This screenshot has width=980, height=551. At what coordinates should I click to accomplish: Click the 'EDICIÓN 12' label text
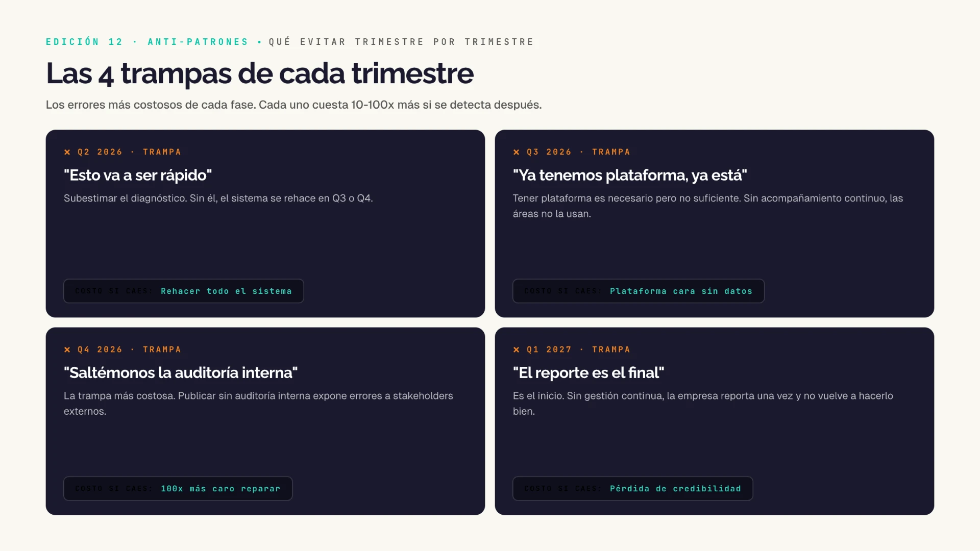pyautogui.click(x=85, y=42)
